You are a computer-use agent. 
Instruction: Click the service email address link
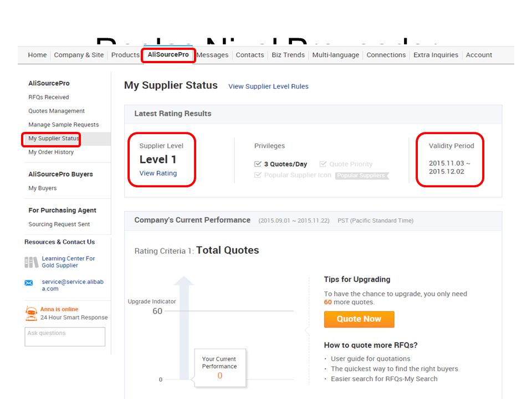click(x=73, y=285)
